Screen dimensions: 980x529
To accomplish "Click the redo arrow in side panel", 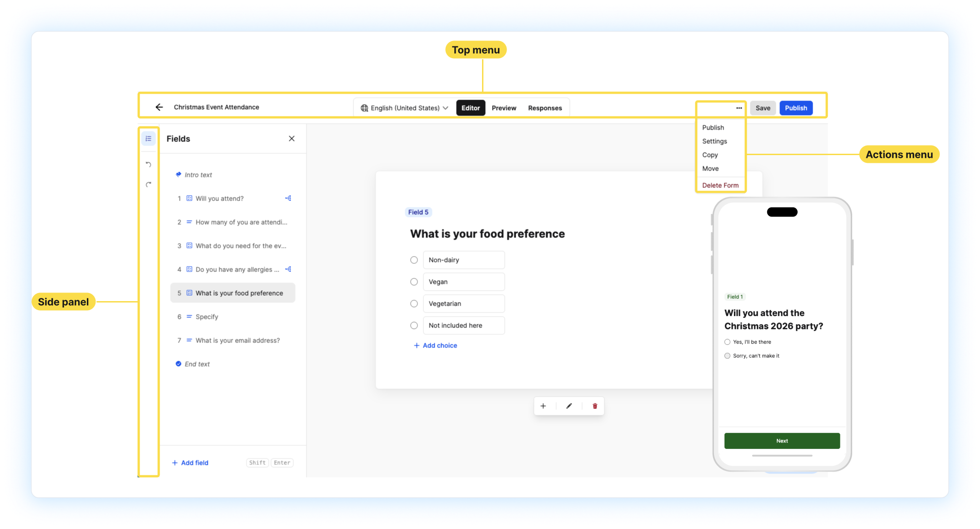I will tap(149, 185).
